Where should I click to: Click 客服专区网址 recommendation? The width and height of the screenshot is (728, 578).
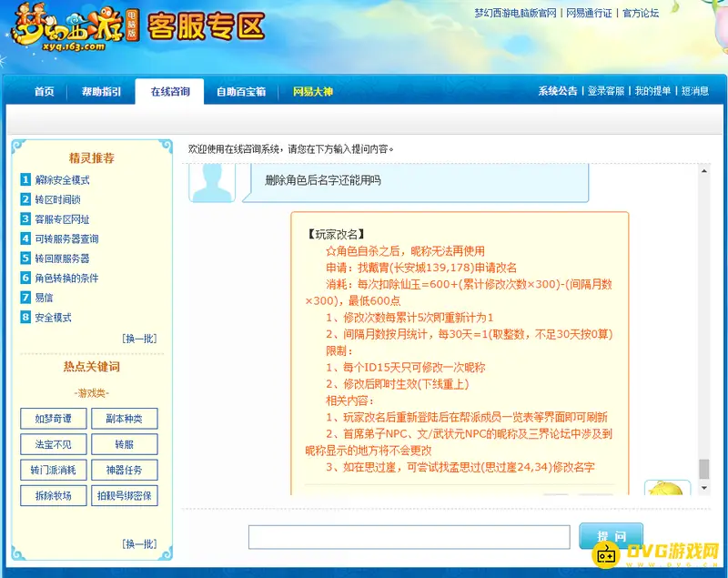tap(62, 219)
